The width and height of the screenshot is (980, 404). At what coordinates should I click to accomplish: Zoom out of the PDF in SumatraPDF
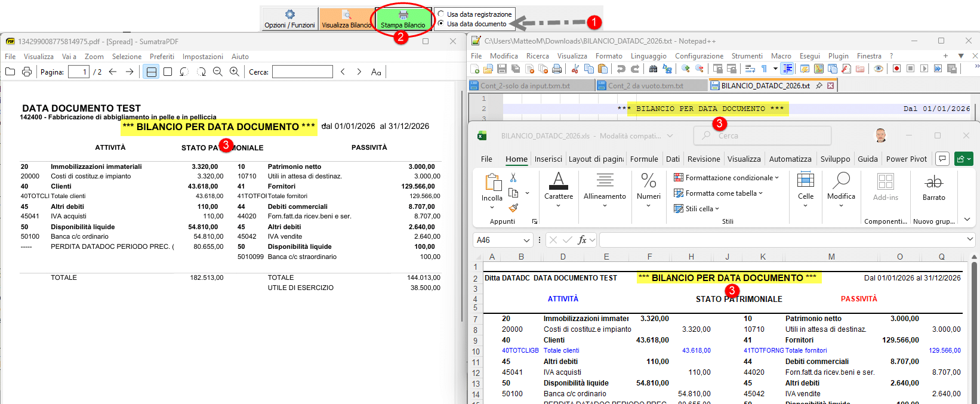tap(218, 72)
